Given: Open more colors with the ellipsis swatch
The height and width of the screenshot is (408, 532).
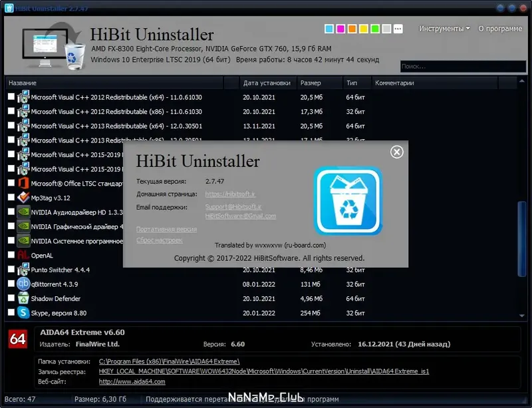Looking at the screenshot, I should tap(398, 29).
